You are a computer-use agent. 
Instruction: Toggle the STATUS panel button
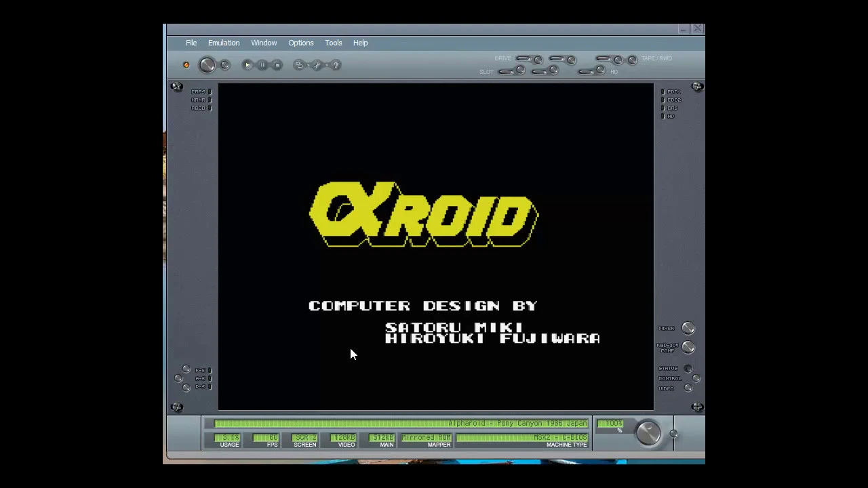tap(688, 368)
